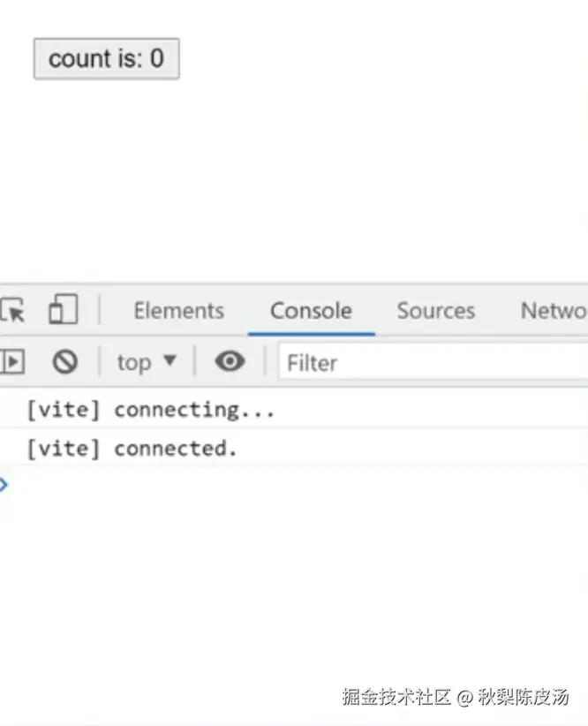Switch to the Console tab
The width and height of the screenshot is (588, 726).
pos(311,311)
